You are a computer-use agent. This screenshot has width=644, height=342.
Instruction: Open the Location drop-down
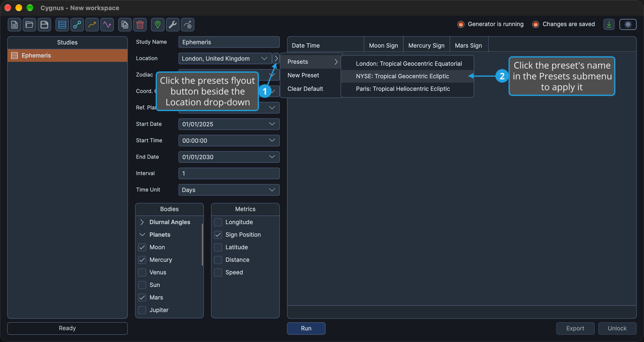(225, 58)
